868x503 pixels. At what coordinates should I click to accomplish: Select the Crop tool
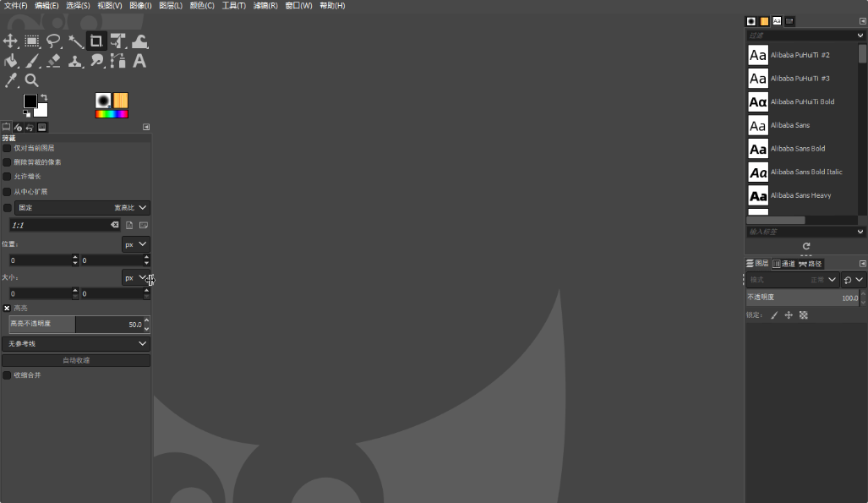click(96, 41)
